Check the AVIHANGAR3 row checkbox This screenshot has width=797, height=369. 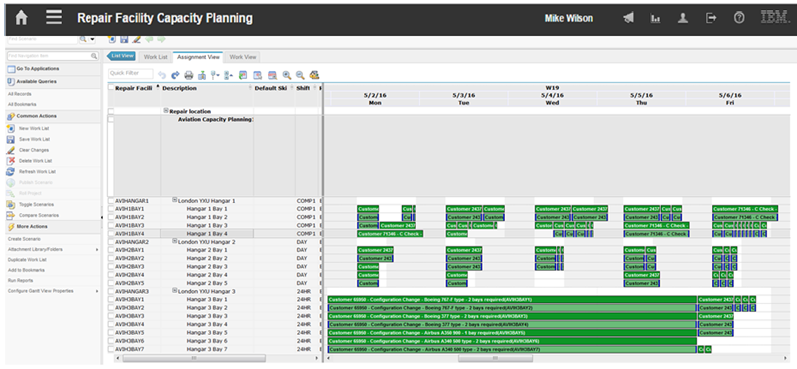tap(111, 291)
